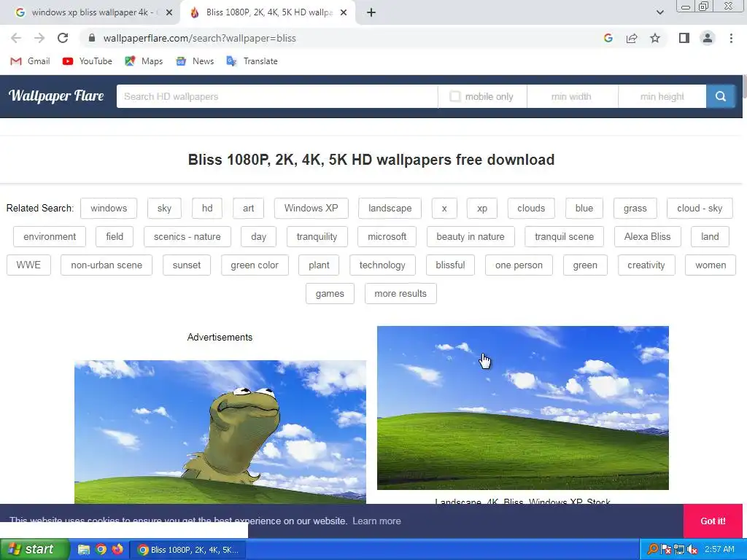Image resolution: width=747 pixels, height=560 pixels.
Task: Open the Translate bookmark
Action: coord(252,61)
